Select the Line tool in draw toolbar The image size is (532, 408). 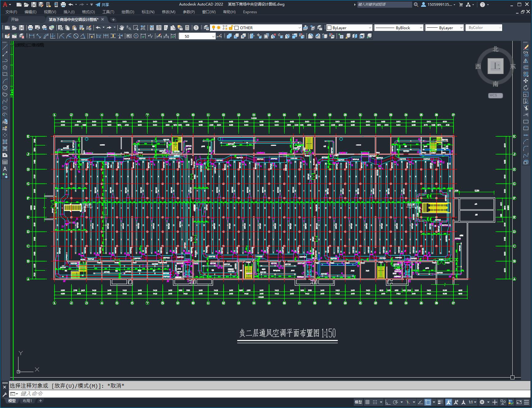click(x=5, y=47)
